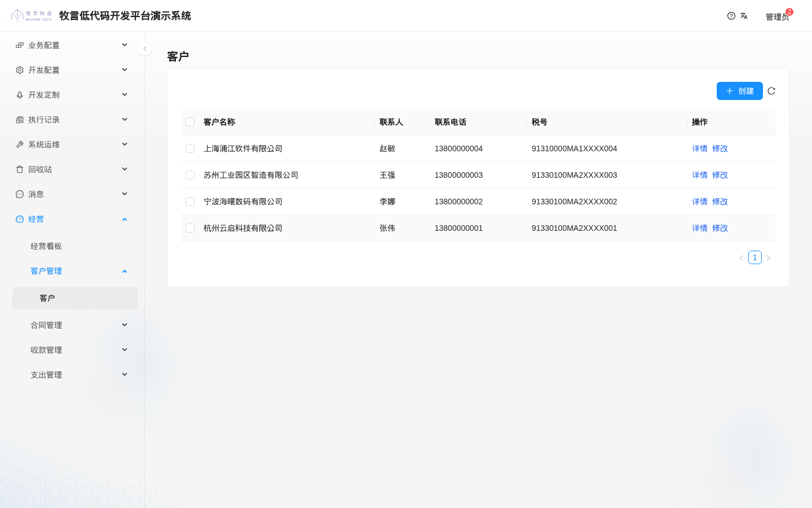Open the help question-mark icon
Screen dimensions: 812x508
(x=731, y=16)
